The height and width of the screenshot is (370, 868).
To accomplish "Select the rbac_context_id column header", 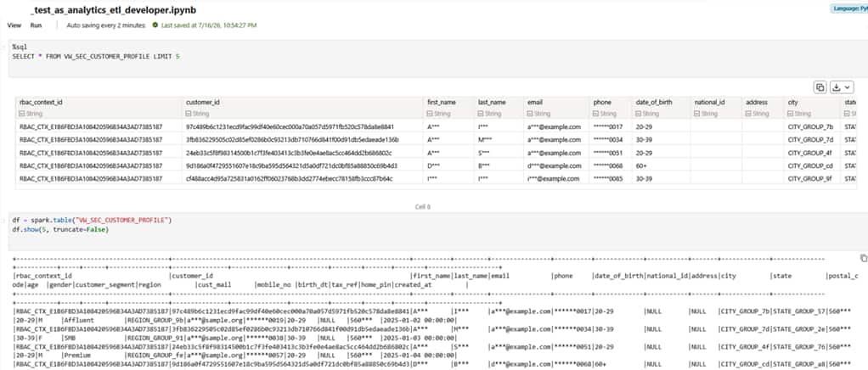I will click(x=41, y=103).
